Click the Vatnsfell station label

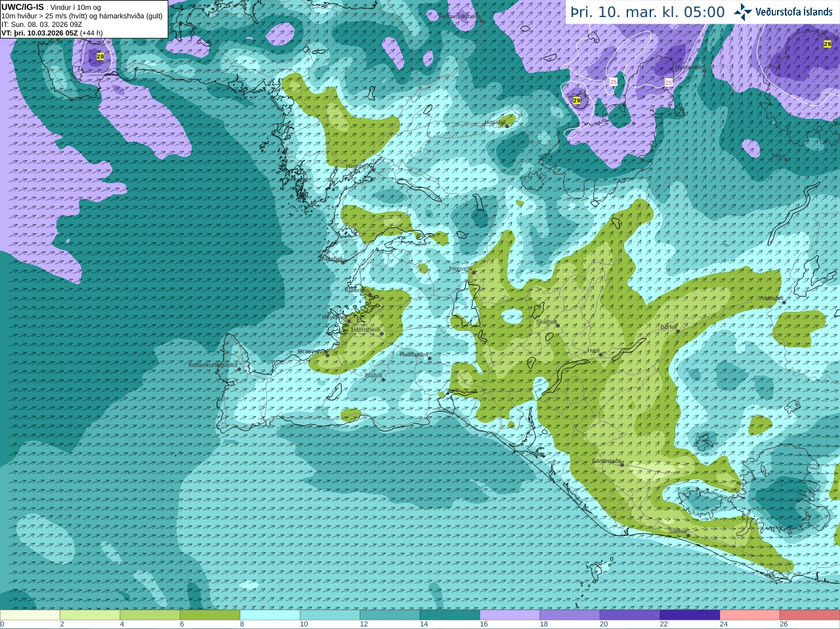coord(772,298)
